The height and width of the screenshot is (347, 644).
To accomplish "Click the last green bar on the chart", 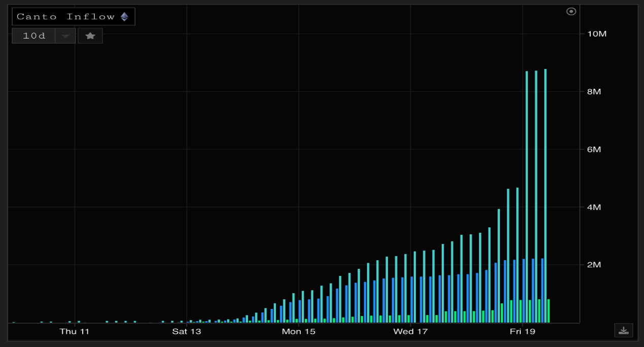I will coord(548,311).
